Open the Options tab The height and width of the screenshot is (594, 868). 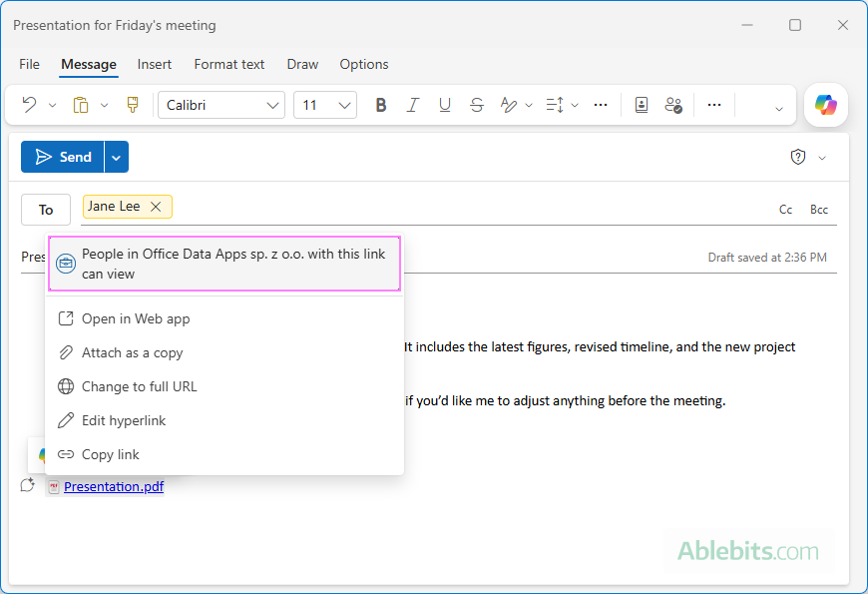pyautogui.click(x=364, y=64)
